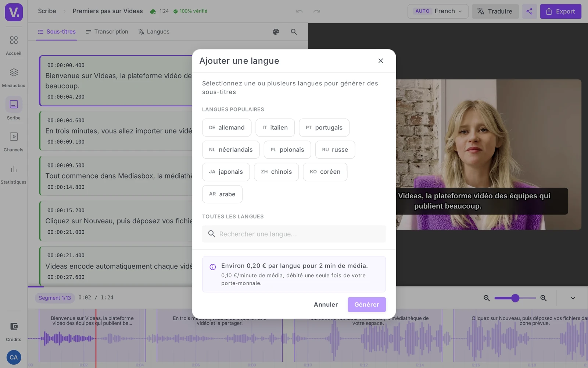Viewport: 588px width, 368px height.
Task: Select the chinois language chip
Action: [x=276, y=172]
